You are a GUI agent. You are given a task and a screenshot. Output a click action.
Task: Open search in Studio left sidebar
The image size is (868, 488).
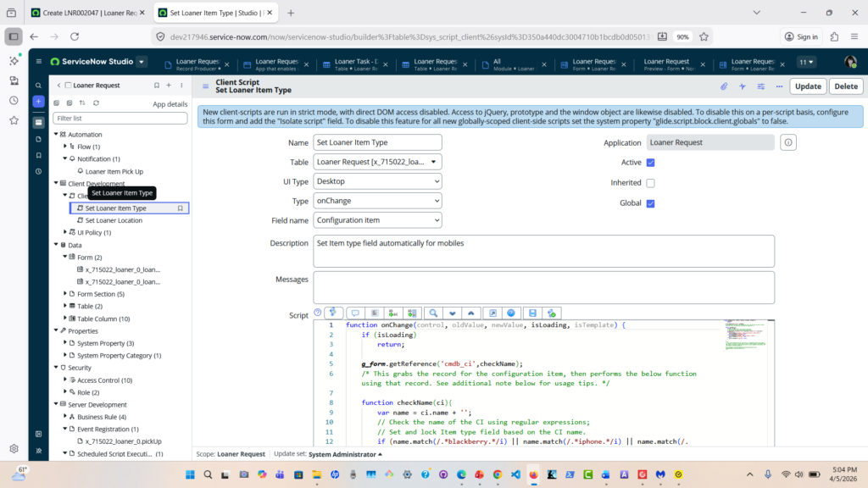click(x=38, y=86)
